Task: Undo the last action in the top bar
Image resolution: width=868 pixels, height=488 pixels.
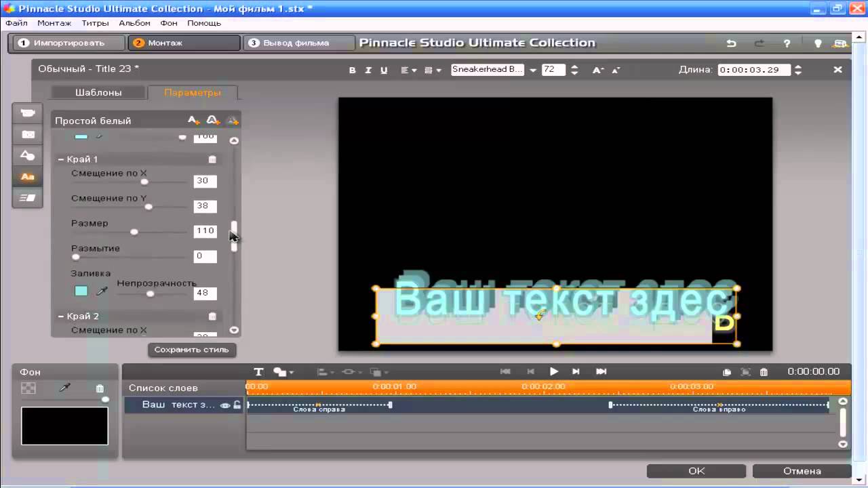Action: [731, 43]
